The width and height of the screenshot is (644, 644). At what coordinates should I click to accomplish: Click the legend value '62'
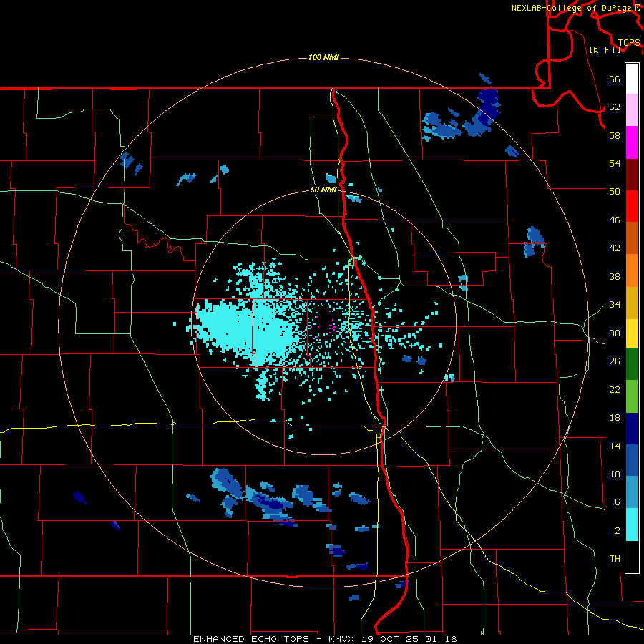(615, 107)
